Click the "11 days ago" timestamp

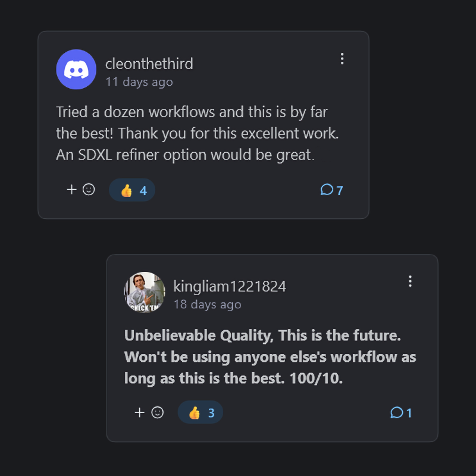click(139, 82)
